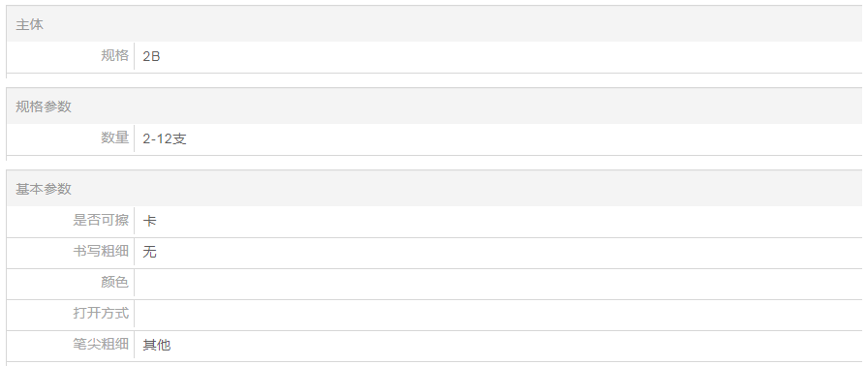Click the 数量 label
This screenshot has height=366, width=868.
114,137
